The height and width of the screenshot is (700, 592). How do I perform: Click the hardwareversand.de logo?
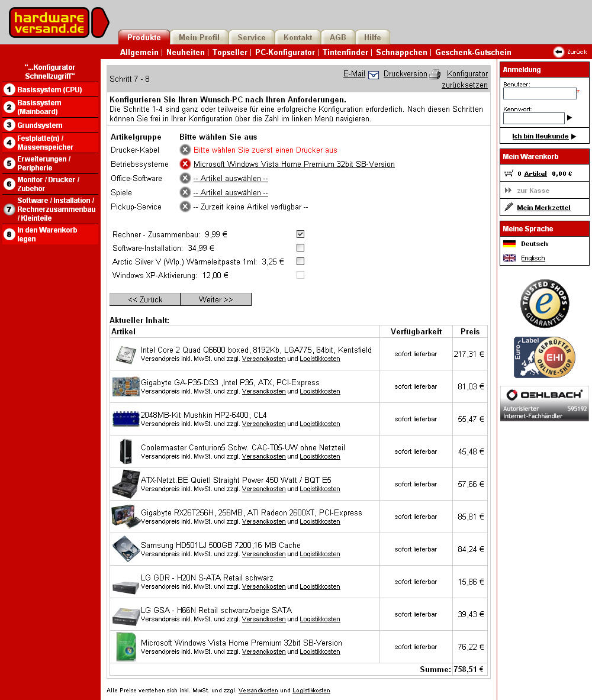click(59, 22)
